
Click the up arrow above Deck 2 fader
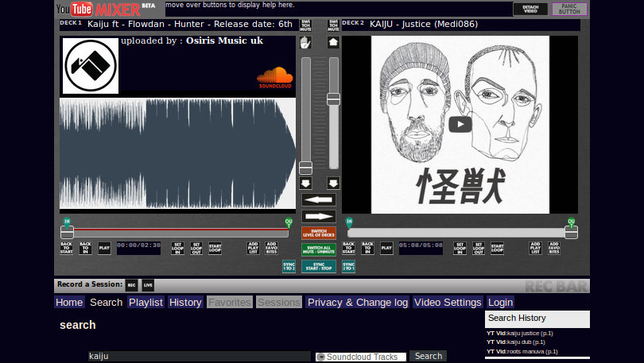[x=333, y=42]
